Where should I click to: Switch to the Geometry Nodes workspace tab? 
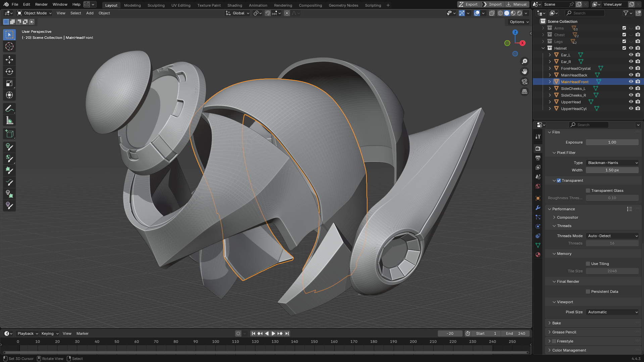(x=343, y=5)
